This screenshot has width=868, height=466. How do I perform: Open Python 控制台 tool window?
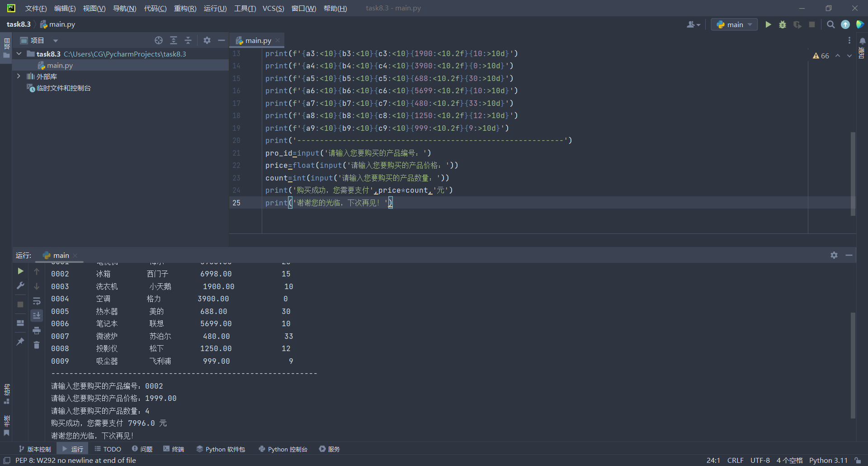coord(283,449)
